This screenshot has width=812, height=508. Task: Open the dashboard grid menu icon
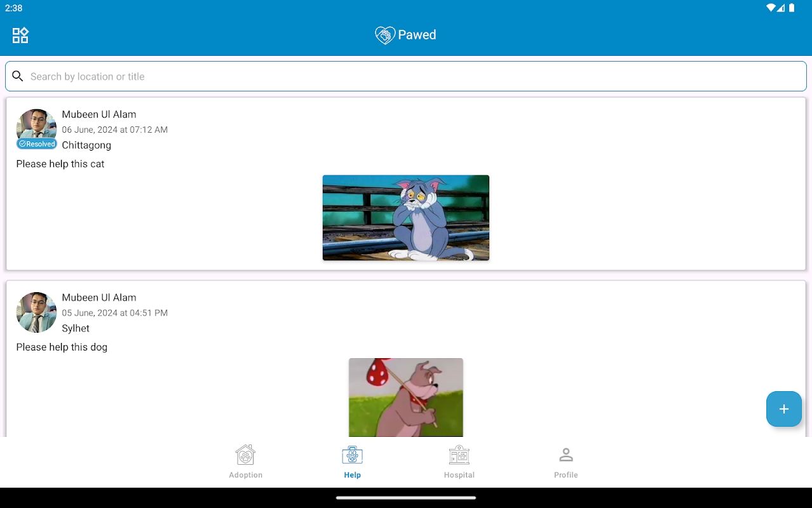tap(20, 35)
